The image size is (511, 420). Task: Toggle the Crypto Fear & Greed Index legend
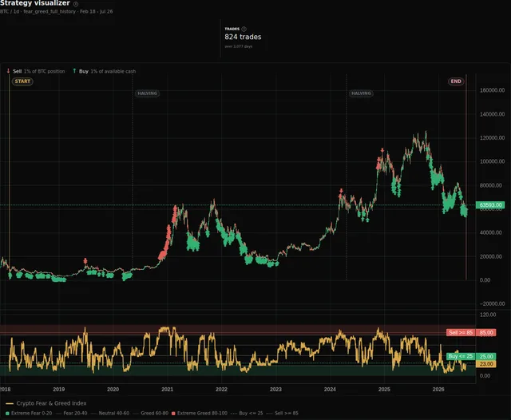coord(46,403)
